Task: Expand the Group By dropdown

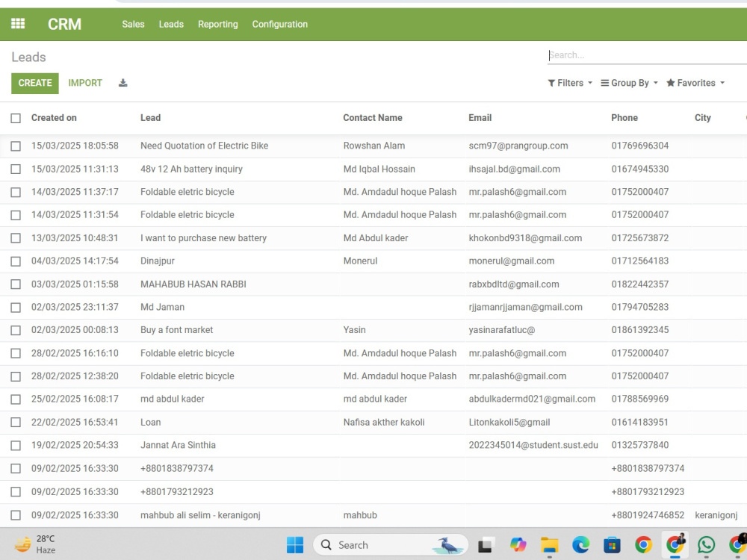Action: click(x=629, y=83)
